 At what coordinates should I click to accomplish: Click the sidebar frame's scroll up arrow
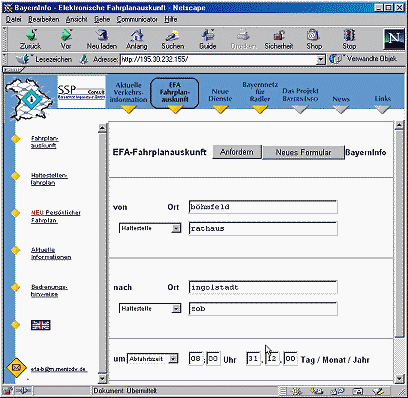[x=102, y=129]
